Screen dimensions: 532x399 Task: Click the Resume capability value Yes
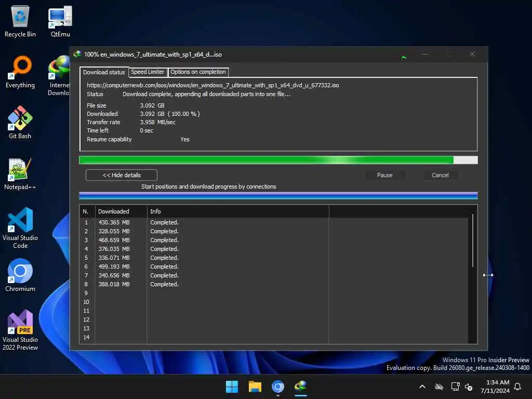tap(185, 139)
